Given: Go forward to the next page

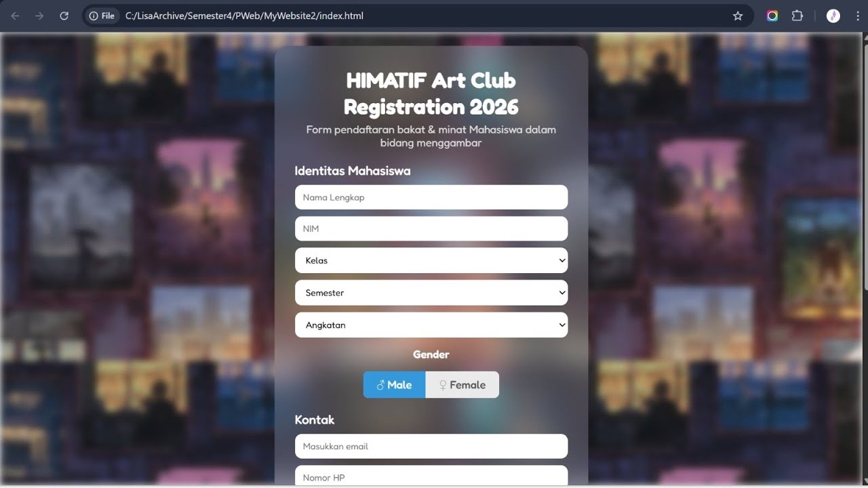Looking at the screenshot, I should click(39, 16).
